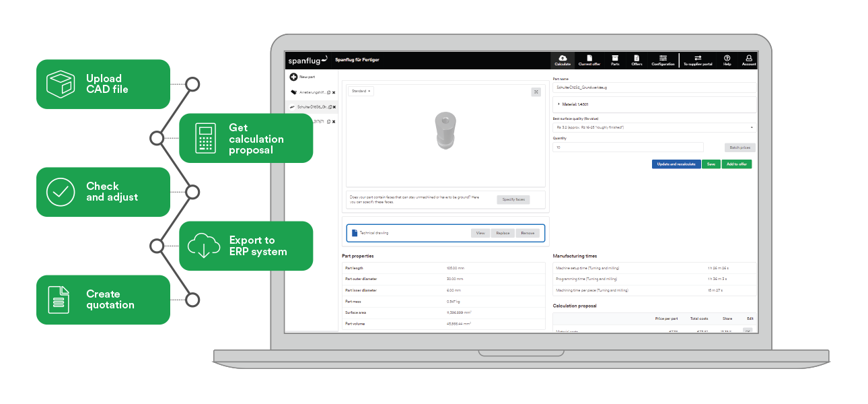This screenshot has height=404, width=868.
Task: Open the Calculate section in top bar
Action: [563, 61]
